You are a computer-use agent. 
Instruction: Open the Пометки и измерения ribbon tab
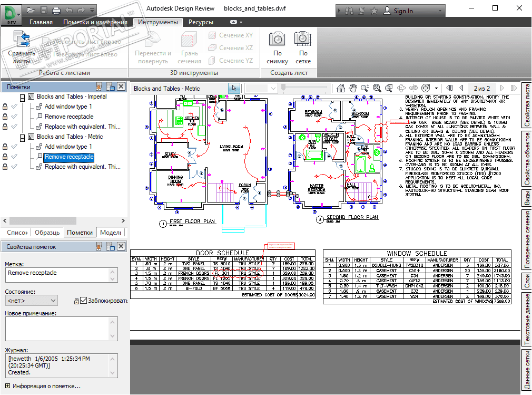pyautogui.click(x=95, y=22)
